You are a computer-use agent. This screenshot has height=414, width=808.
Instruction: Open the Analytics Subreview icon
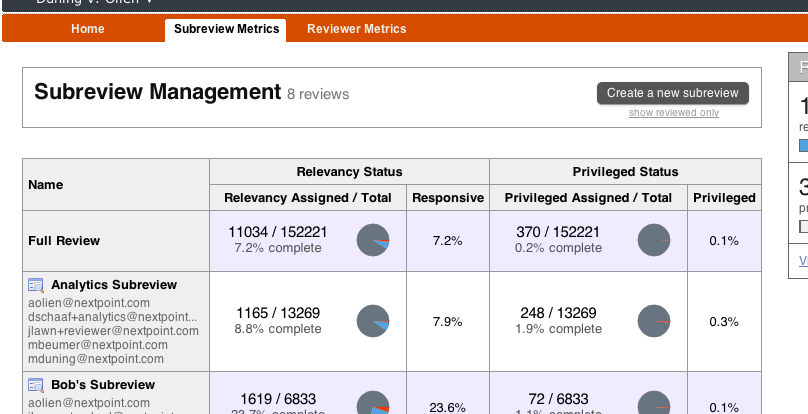click(x=36, y=285)
